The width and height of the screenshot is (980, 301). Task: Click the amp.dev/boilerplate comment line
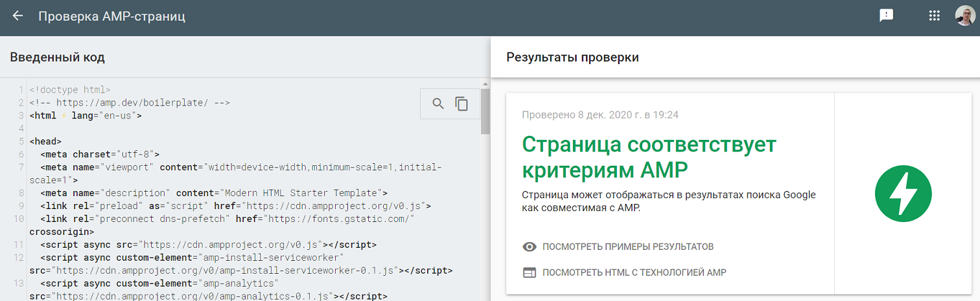(x=130, y=103)
